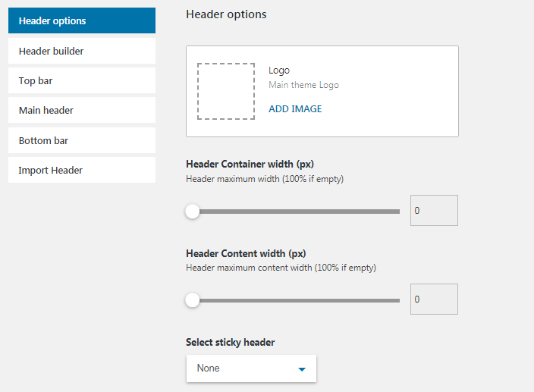Click the Logo title text
Screen dimensions: 534x392
tap(279, 71)
